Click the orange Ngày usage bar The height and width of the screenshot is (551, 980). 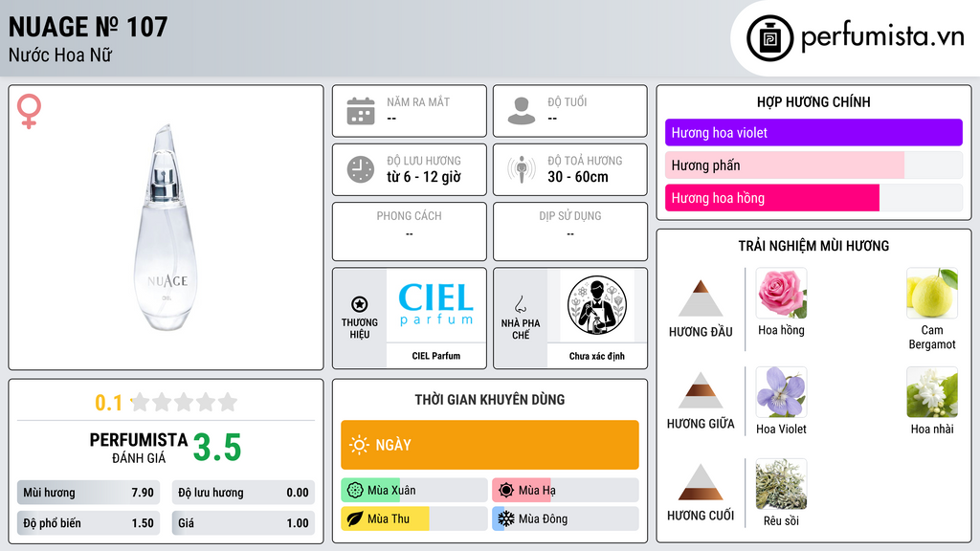[x=490, y=445]
